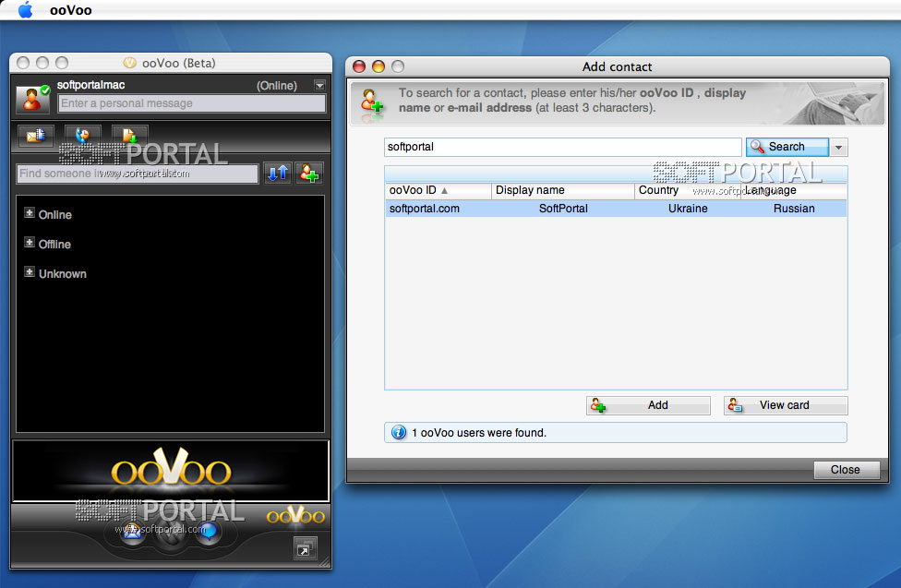Click the blue chat bubble icon
Viewport: 901px width, 588px height.
[208, 532]
